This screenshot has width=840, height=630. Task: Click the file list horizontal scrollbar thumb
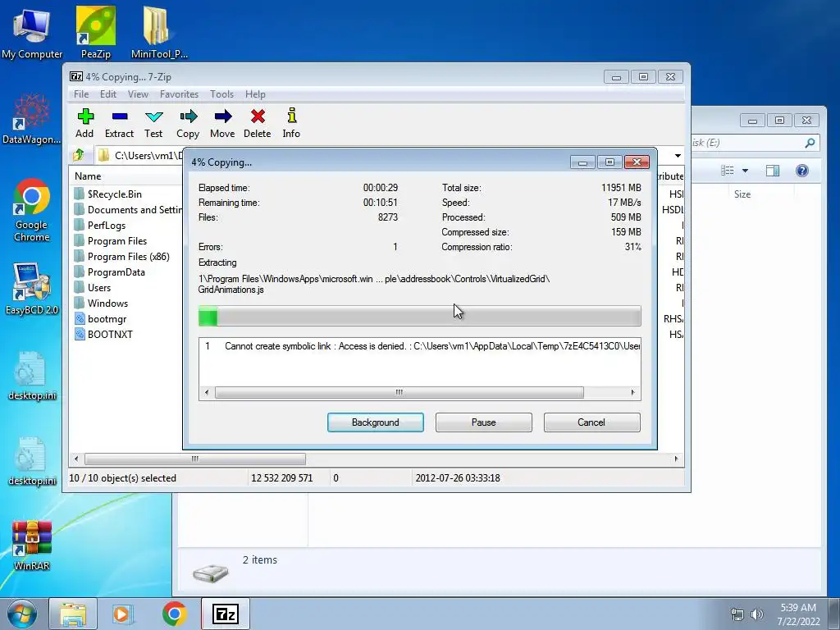click(195, 459)
